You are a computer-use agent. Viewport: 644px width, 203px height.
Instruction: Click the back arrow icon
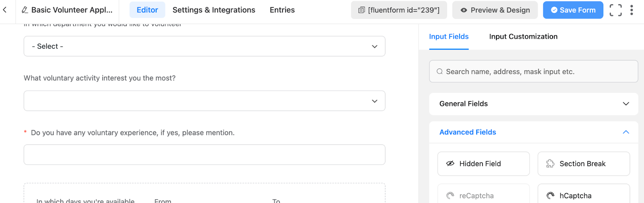pyautogui.click(x=5, y=10)
